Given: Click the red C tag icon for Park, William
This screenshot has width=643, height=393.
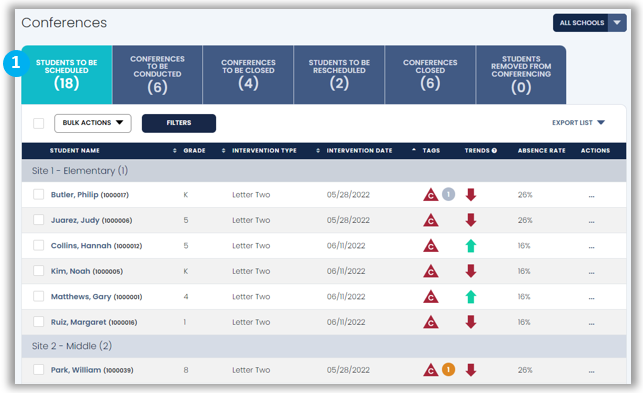Looking at the screenshot, I should coord(431,370).
